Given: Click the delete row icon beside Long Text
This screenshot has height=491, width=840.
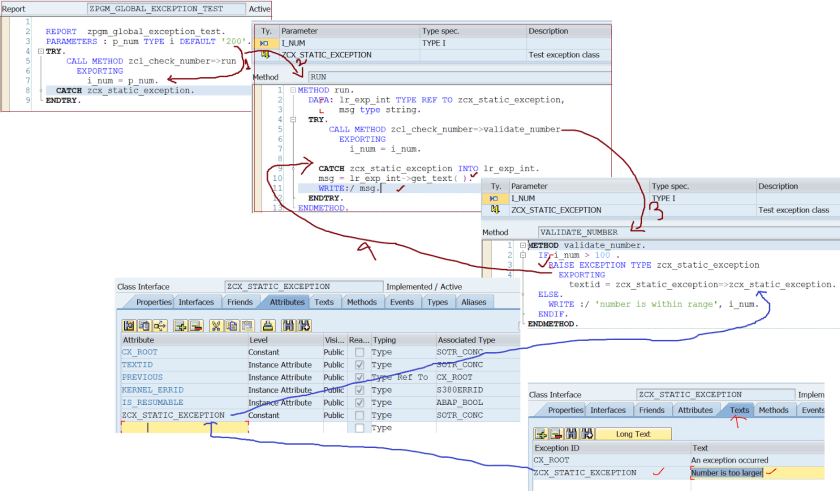Looking at the screenshot, I should (x=555, y=434).
